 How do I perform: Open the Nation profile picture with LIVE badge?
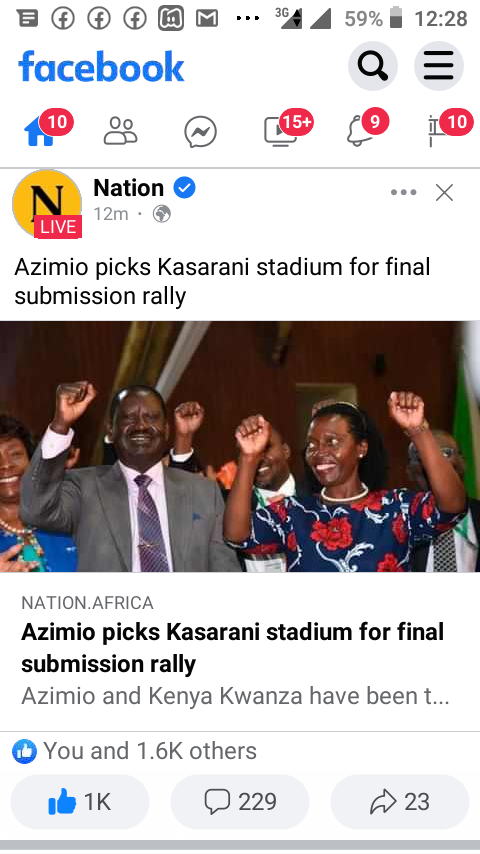tap(47, 204)
